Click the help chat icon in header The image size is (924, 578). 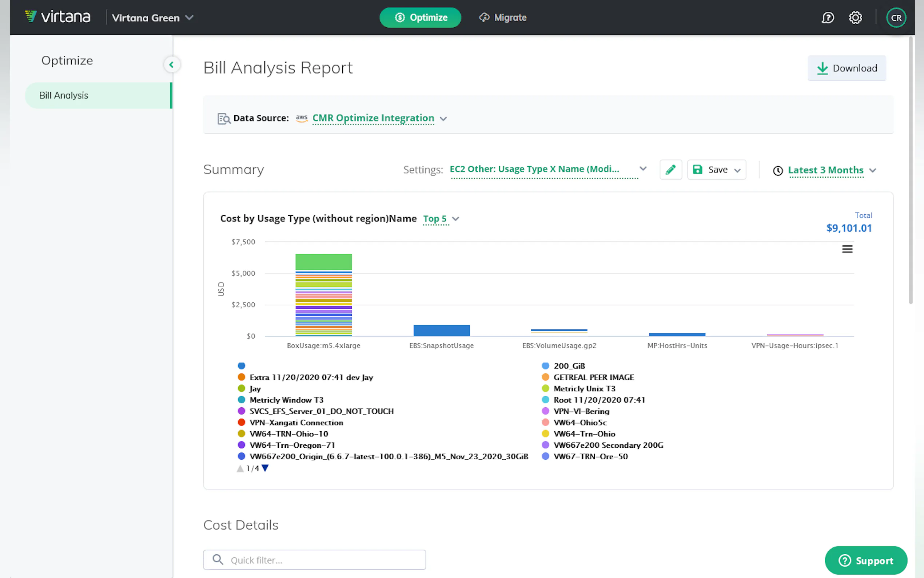click(x=827, y=17)
